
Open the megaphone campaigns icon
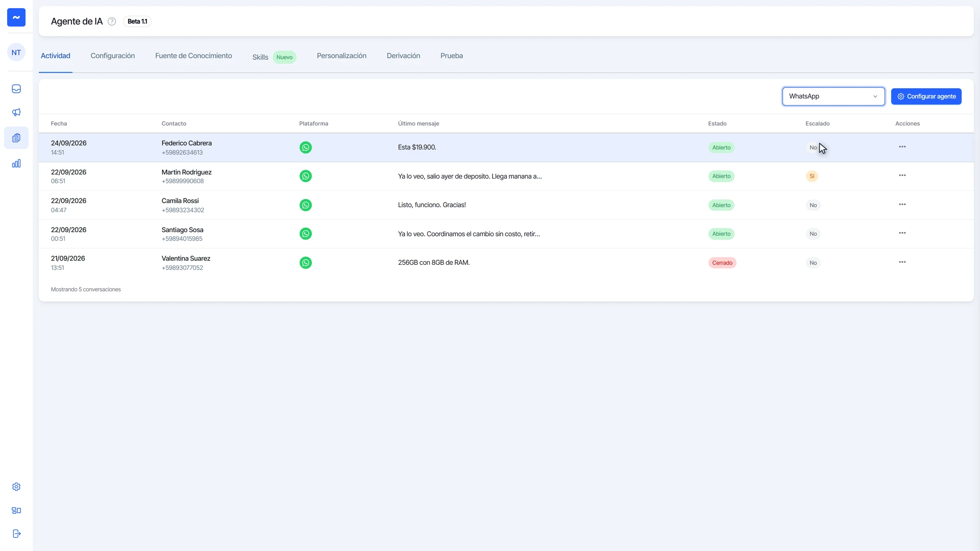[x=16, y=112]
